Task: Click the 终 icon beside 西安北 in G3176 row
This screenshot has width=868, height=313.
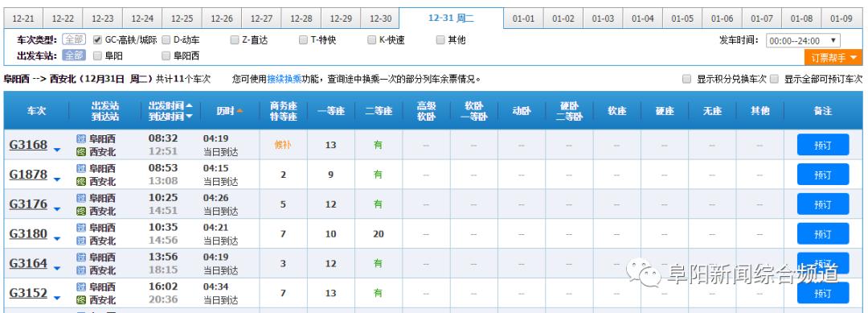Action: (x=81, y=211)
